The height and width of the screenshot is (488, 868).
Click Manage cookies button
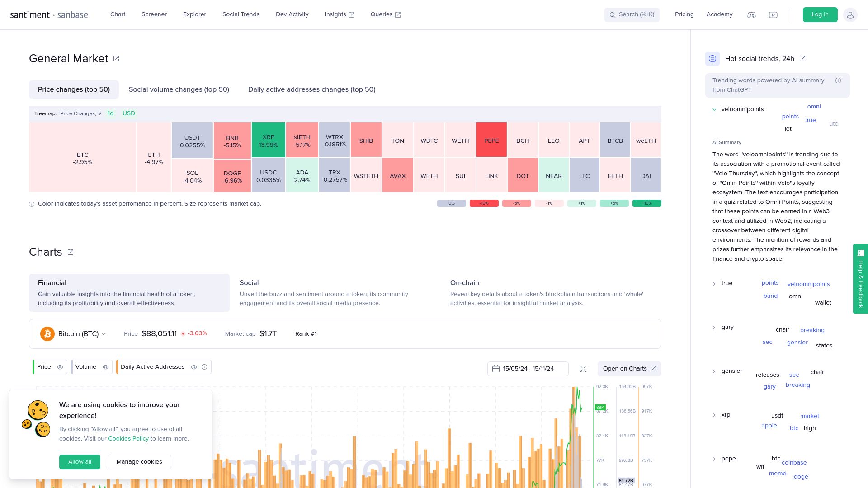click(139, 462)
